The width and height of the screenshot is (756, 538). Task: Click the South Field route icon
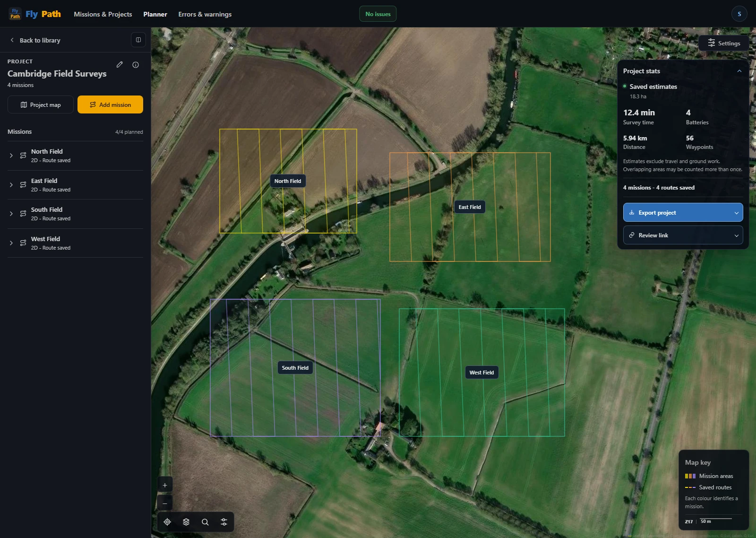[23, 214]
